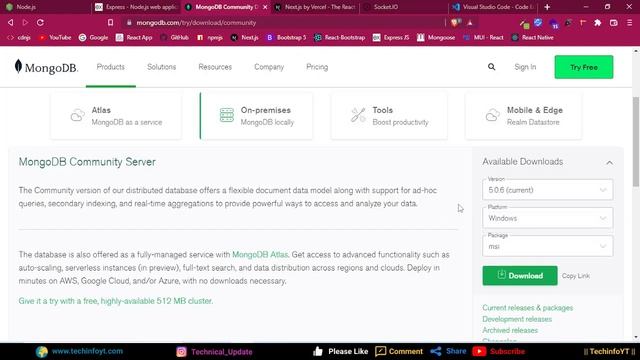The height and width of the screenshot is (360, 640).
Task: Click the free 512 MB cluster link
Action: (x=116, y=301)
